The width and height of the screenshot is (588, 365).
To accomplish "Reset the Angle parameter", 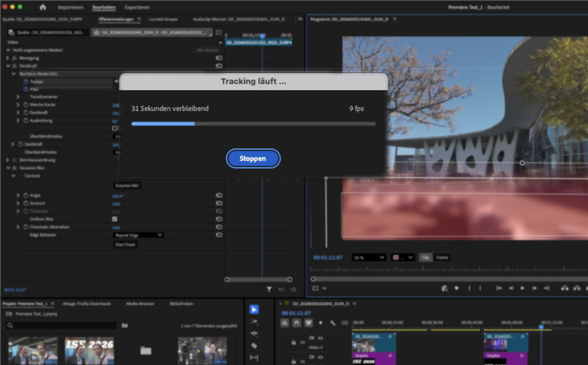I will tap(219, 195).
